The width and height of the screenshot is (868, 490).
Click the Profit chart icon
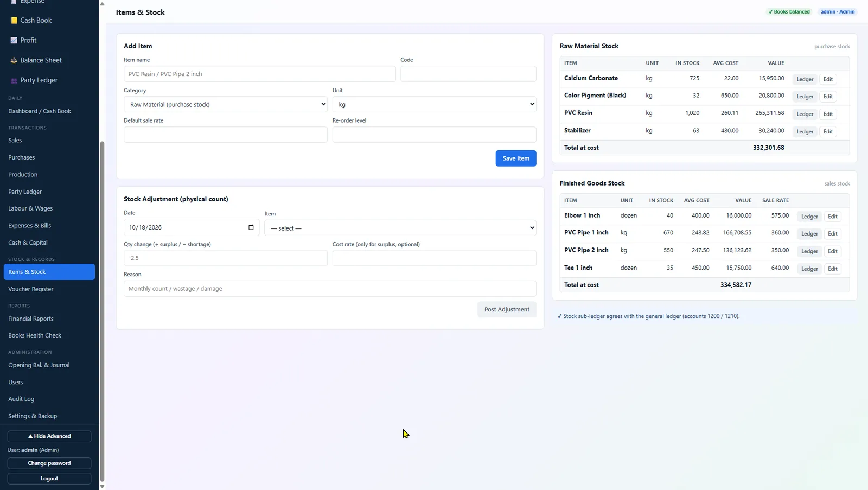click(14, 40)
